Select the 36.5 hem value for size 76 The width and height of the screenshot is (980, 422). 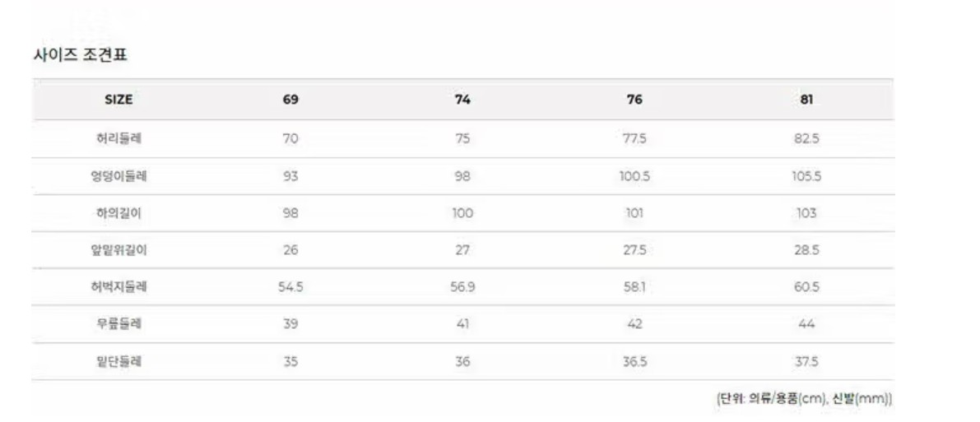click(634, 361)
